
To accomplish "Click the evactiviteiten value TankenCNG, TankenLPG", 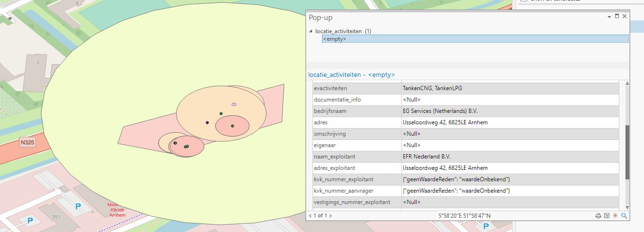I will pos(432,88).
